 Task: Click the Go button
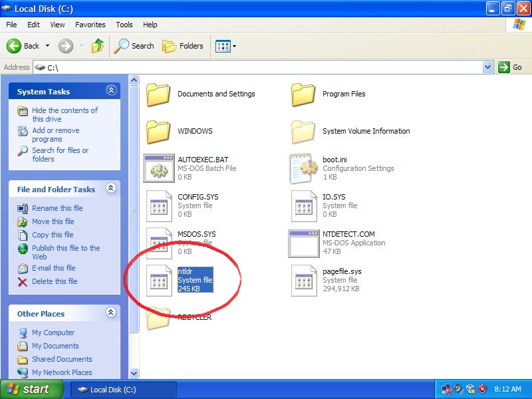[x=510, y=67]
